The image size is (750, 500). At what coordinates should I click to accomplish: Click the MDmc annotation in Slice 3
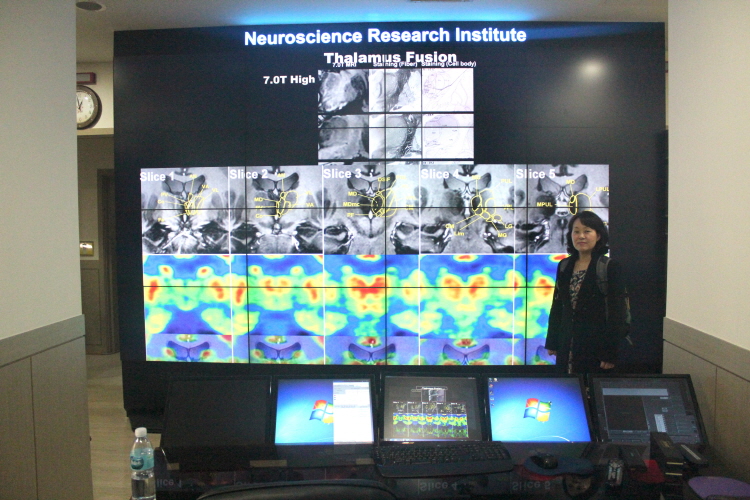click(352, 204)
